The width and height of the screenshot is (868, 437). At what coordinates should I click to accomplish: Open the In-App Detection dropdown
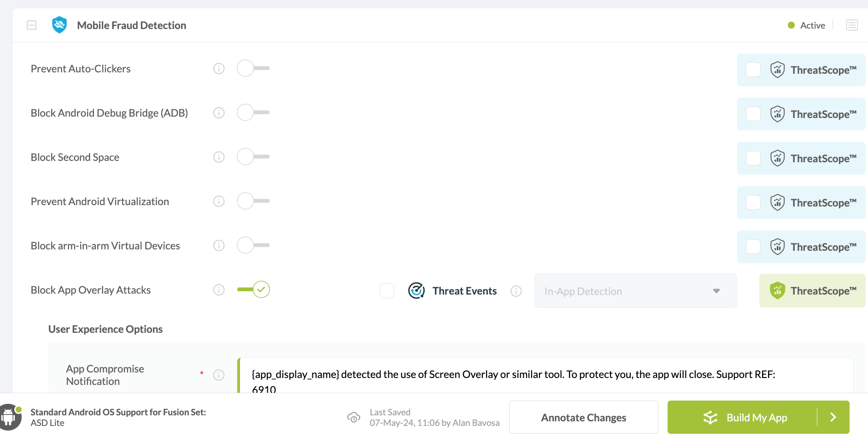click(x=635, y=291)
